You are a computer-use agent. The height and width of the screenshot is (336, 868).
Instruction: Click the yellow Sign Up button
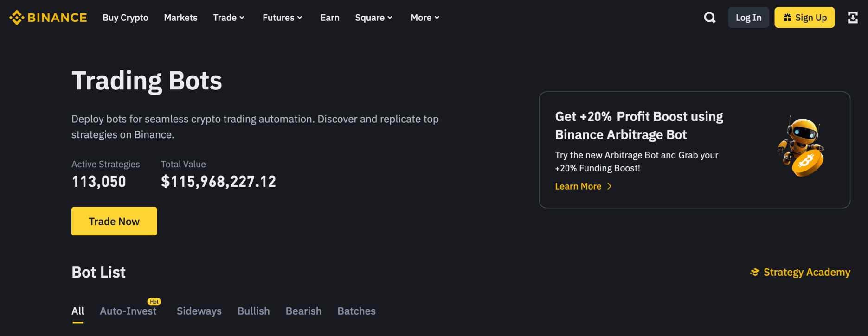(804, 18)
